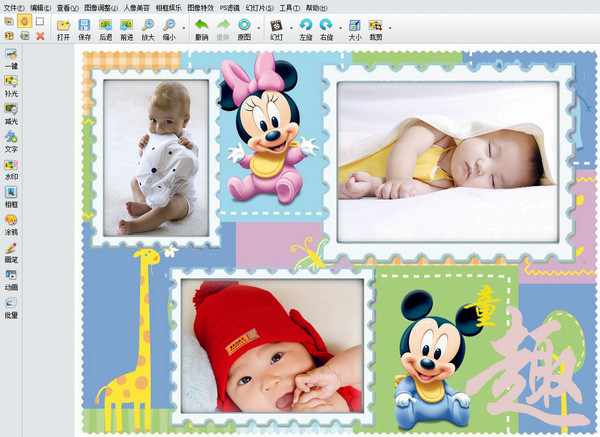Toggle the rectangle selection tool
This screenshot has width=600, height=437.
pos(40,21)
